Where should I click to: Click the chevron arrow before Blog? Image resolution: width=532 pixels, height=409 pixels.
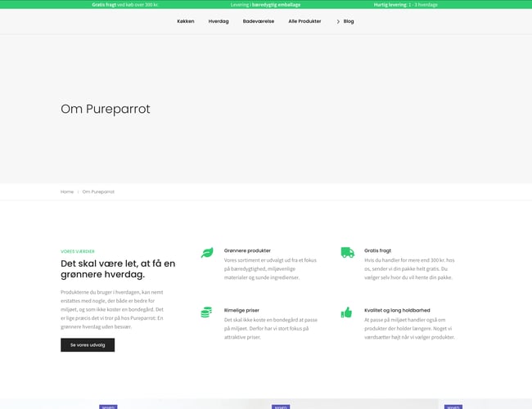[x=338, y=21]
